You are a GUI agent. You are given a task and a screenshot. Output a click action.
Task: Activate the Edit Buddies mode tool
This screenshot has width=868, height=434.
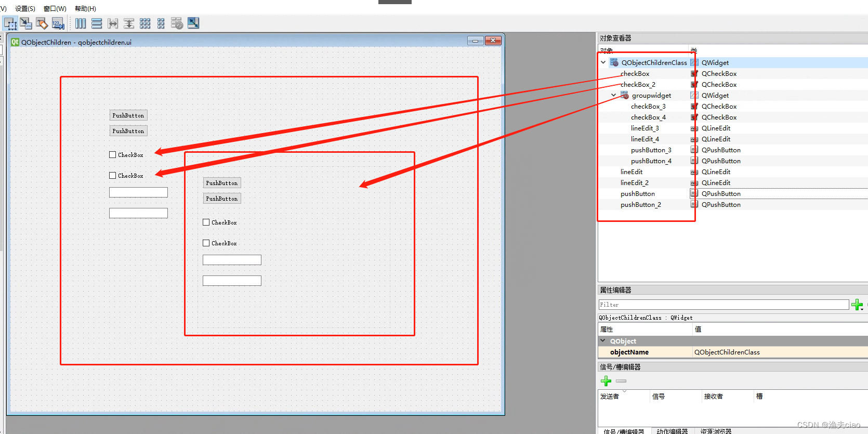(42, 23)
